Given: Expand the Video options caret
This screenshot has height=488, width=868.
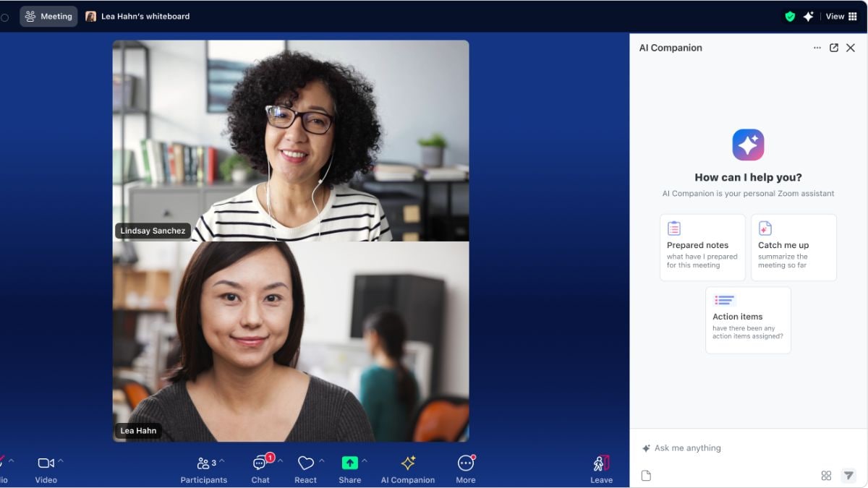Looking at the screenshot, I should [x=61, y=461].
